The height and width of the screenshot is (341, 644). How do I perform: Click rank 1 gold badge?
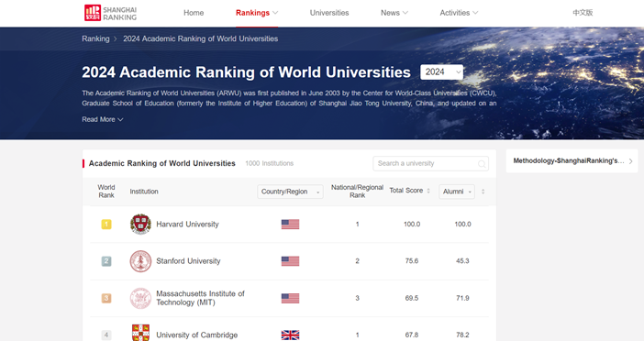106,224
